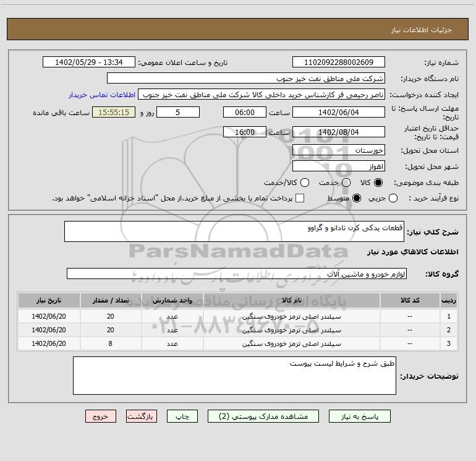Click the countdown timer field 15:55:15
Screen dimensions: 476x461
[114, 112]
